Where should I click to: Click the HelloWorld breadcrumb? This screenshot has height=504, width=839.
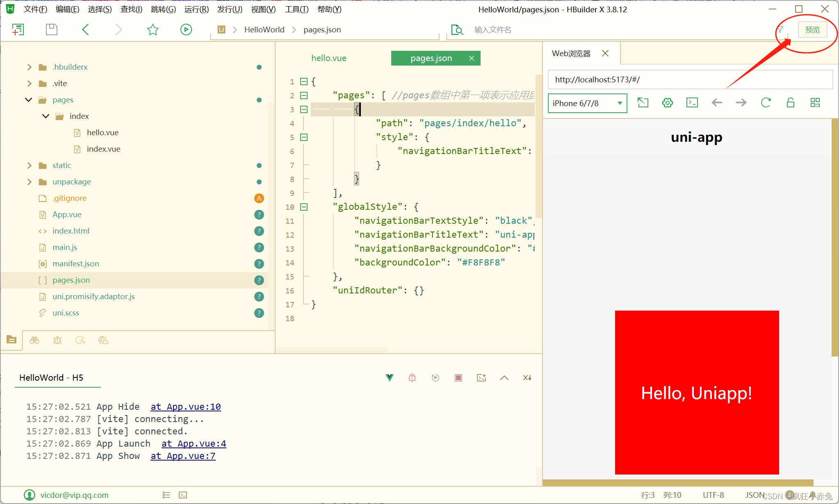coord(264,30)
